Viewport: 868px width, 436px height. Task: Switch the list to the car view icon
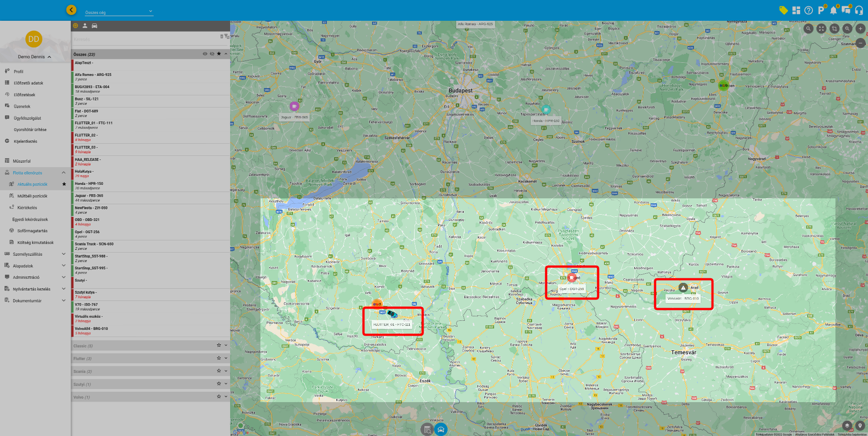click(x=94, y=26)
